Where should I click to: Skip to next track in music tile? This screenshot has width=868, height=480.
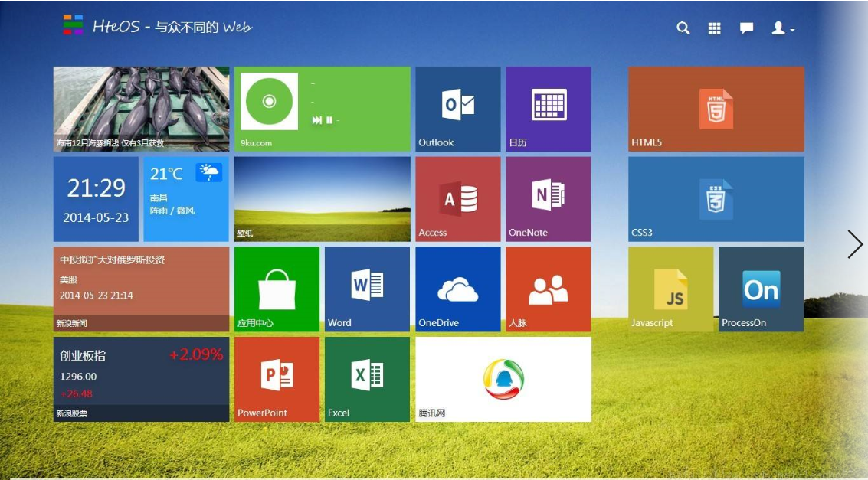tap(316, 120)
